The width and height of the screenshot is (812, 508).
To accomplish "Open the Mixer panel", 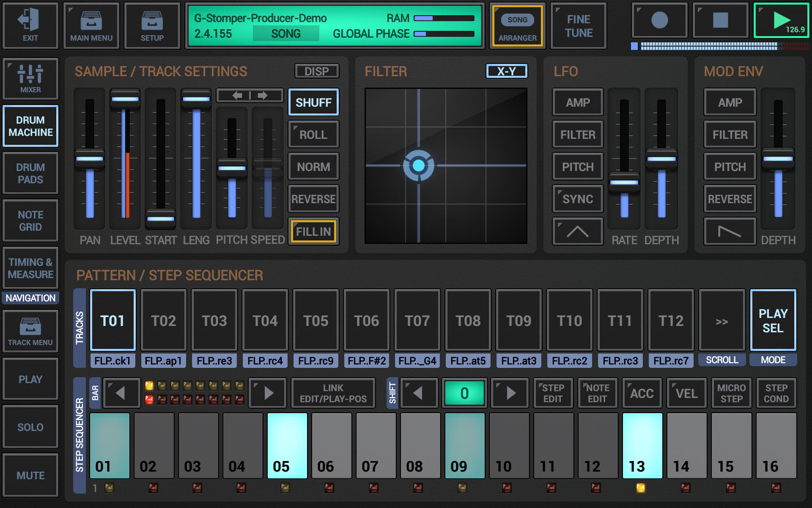I will 30,79.
